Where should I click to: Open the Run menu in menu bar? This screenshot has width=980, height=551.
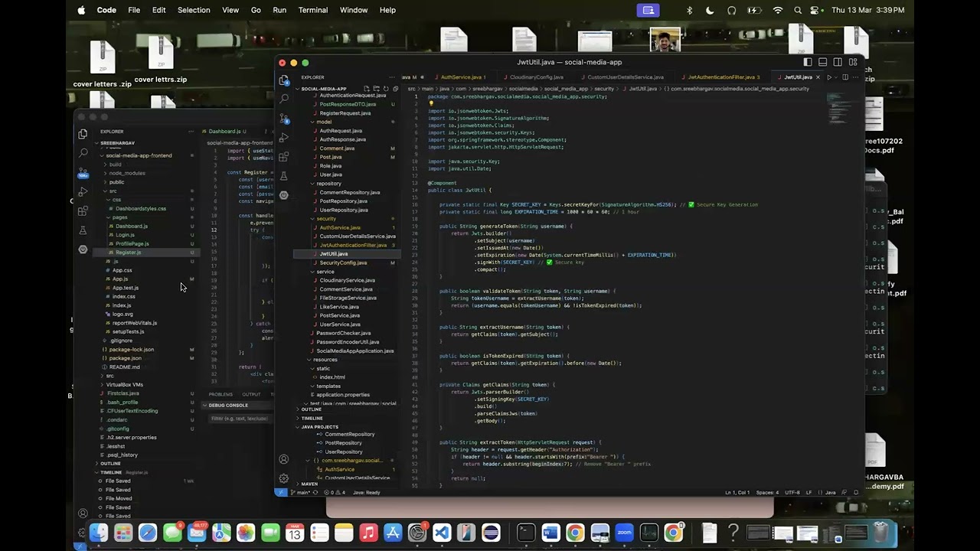click(279, 10)
